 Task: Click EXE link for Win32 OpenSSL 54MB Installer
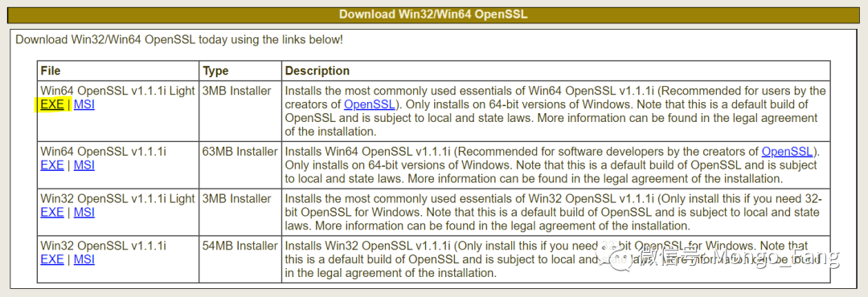pyautogui.click(x=52, y=259)
